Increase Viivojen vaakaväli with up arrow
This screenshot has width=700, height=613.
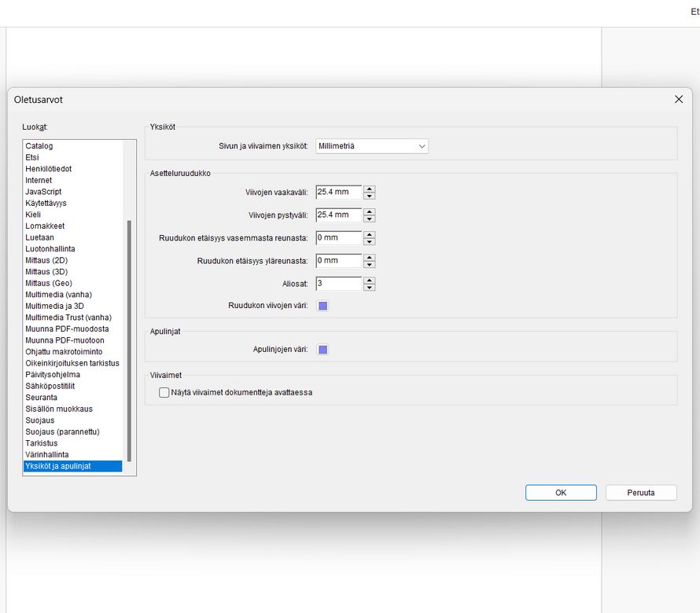pos(369,189)
